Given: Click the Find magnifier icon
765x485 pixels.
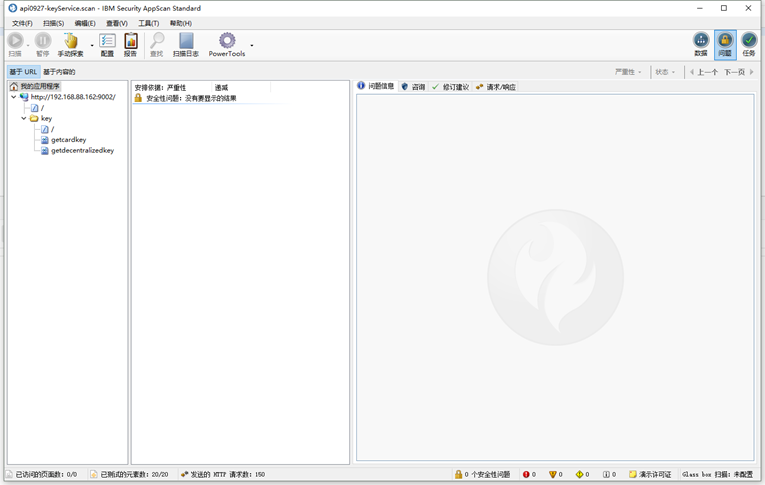Looking at the screenshot, I should pos(157,44).
